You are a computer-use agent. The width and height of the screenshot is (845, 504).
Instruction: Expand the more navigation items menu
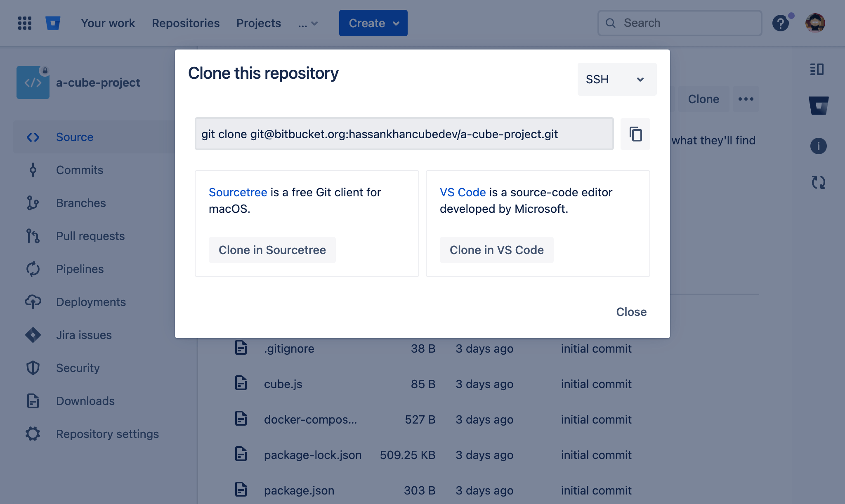coord(308,24)
